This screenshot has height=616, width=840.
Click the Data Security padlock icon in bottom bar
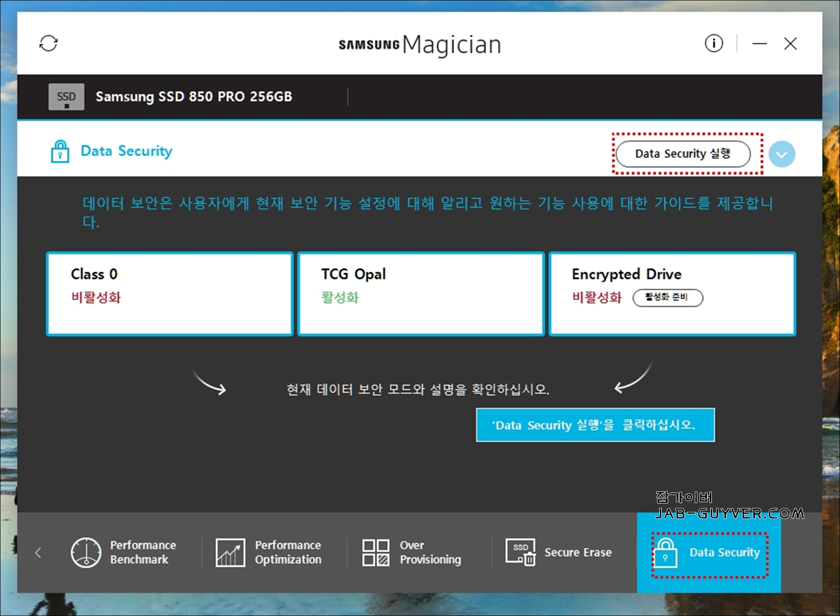coord(665,553)
